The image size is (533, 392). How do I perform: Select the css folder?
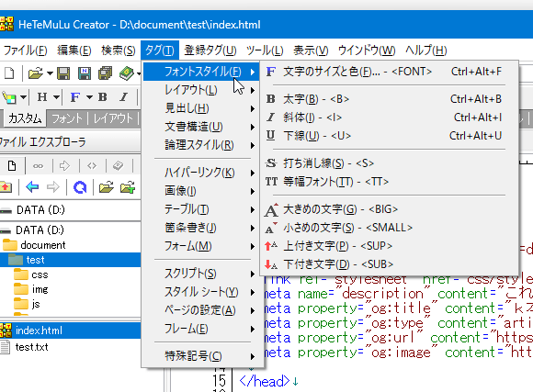pyautogui.click(x=40, y=274)
